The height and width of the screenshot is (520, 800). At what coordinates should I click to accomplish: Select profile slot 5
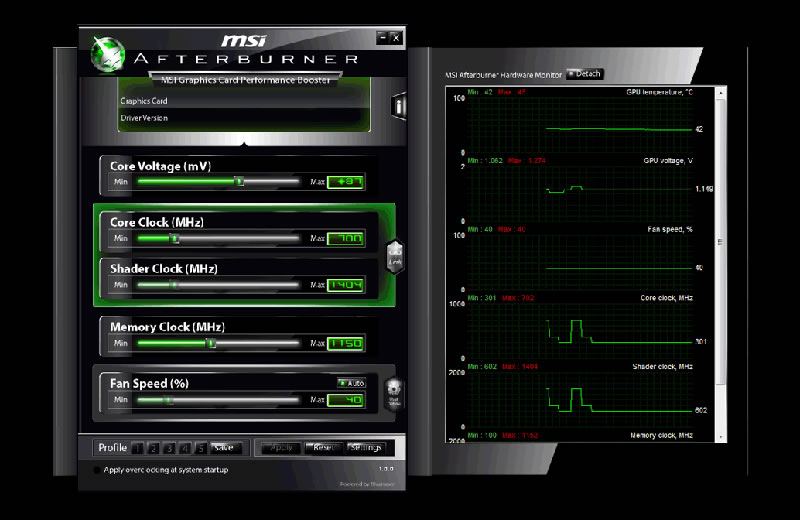201,448
